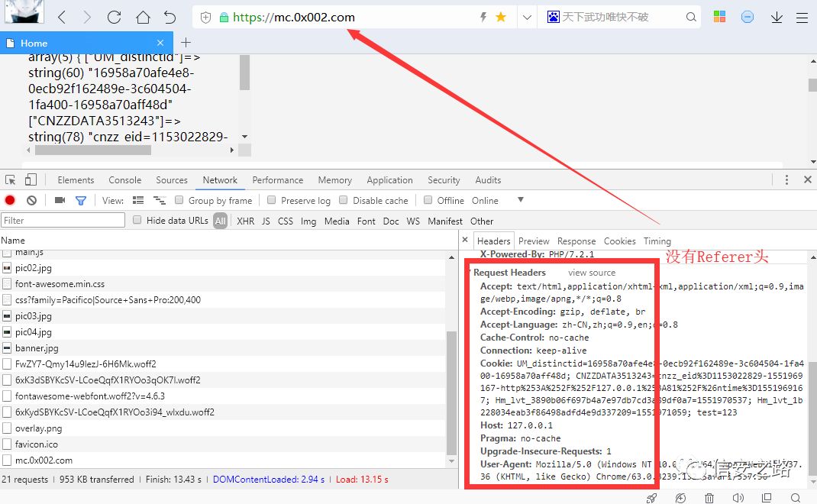Open DevTools more options menu
The height and width of the screenshot is (504, 817).
pyautogui.click(x=786, y=179)
